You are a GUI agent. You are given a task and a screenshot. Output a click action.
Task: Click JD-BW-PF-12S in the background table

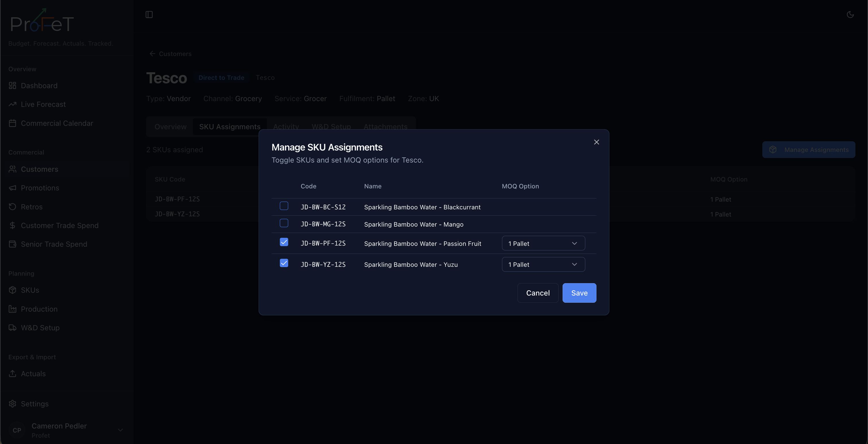click(x=177, y=199)
